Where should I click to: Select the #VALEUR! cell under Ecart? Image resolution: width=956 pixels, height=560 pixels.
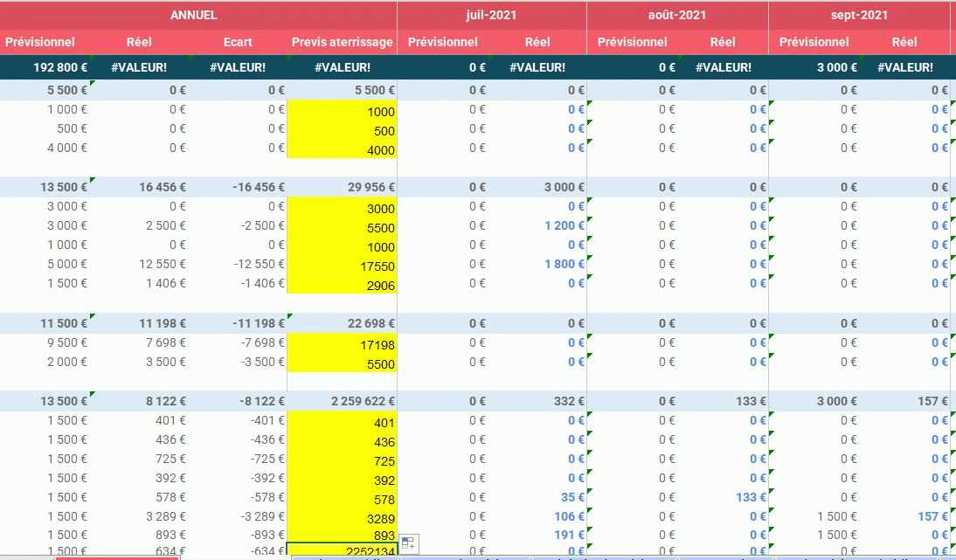(238, 67)
